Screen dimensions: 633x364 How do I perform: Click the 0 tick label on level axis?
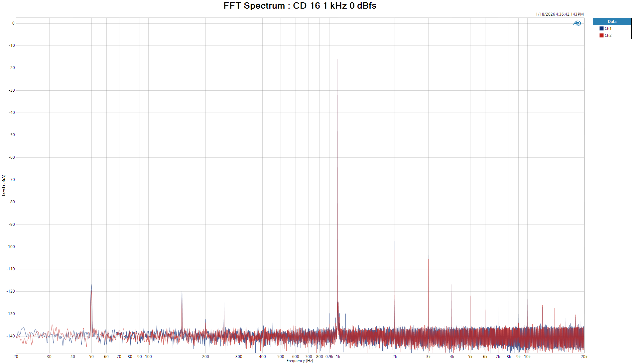pyautogui.click(x=13, y=23)
